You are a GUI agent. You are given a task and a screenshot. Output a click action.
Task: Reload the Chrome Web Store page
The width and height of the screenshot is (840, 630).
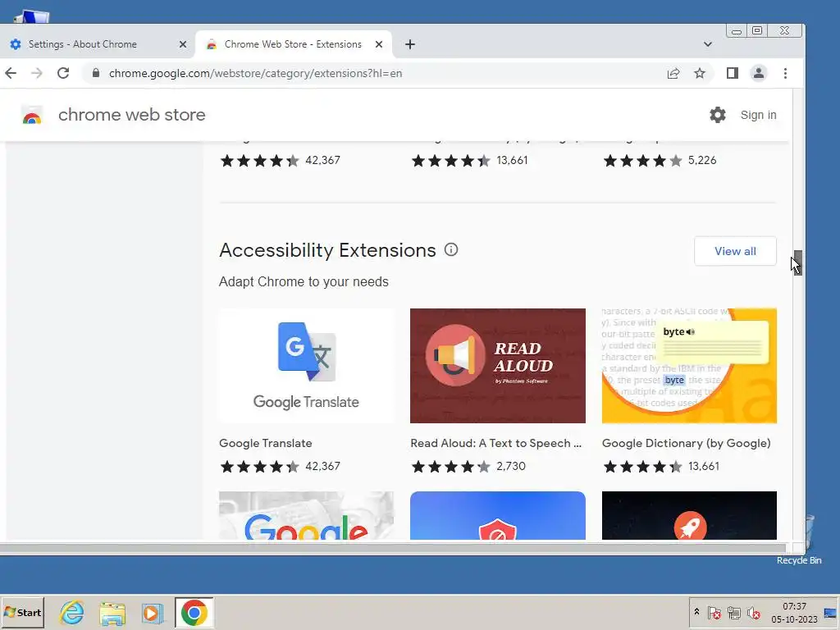click(63, 73)
